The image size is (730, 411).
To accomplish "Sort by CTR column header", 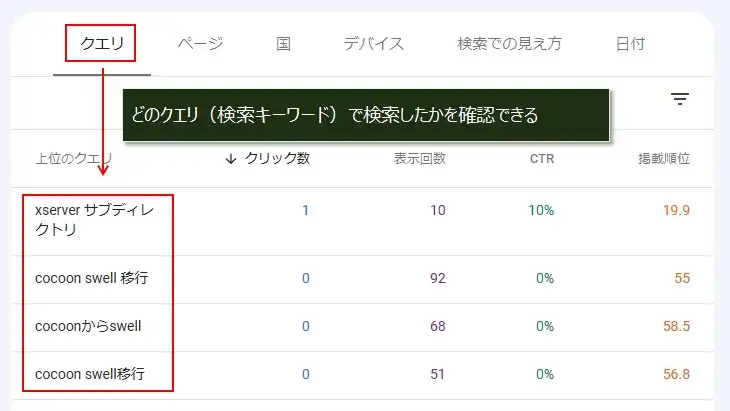I will (542, 159).
